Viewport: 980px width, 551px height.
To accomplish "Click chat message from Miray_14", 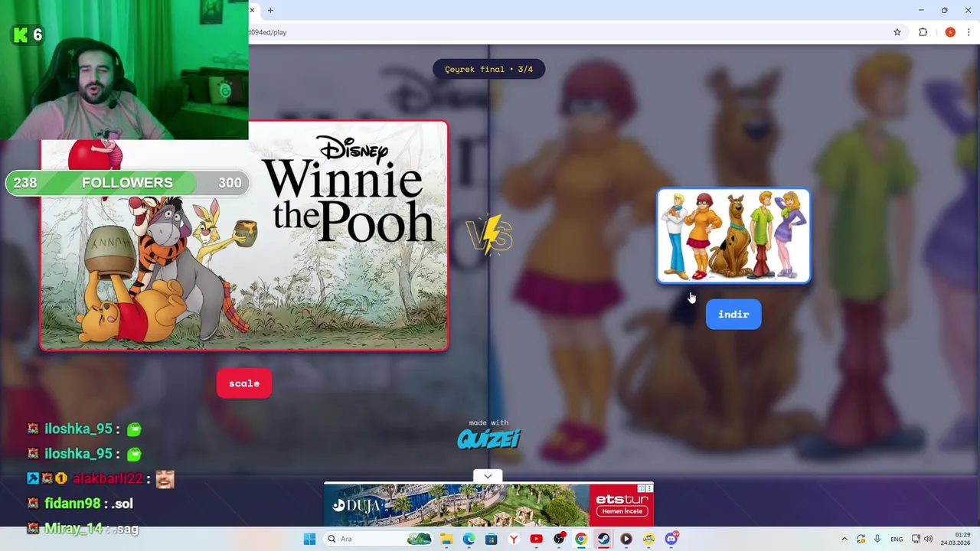I will [83, 528].
